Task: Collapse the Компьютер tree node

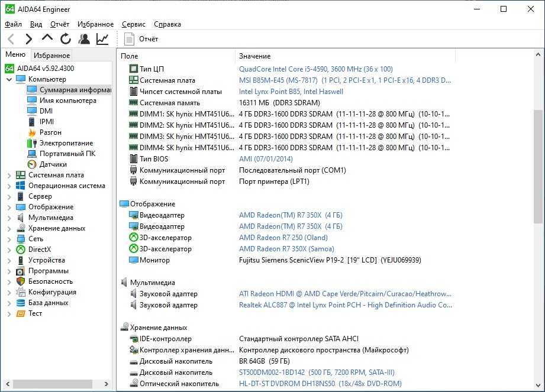Action: point(9,79)
